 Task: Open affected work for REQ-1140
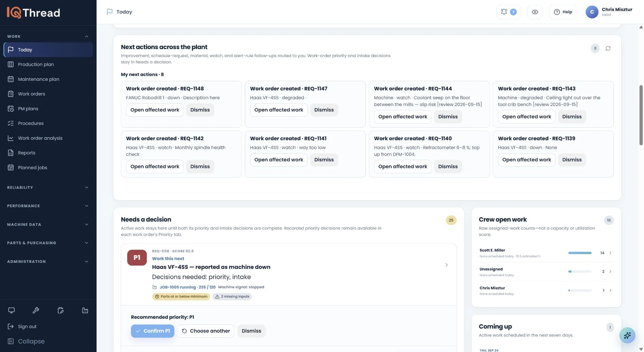point(403,167)
